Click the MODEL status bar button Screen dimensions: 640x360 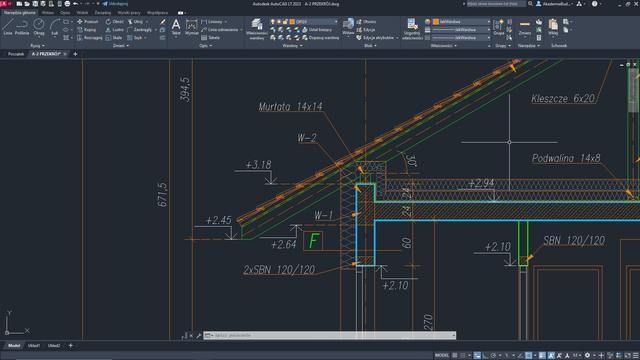pos(442,356)
